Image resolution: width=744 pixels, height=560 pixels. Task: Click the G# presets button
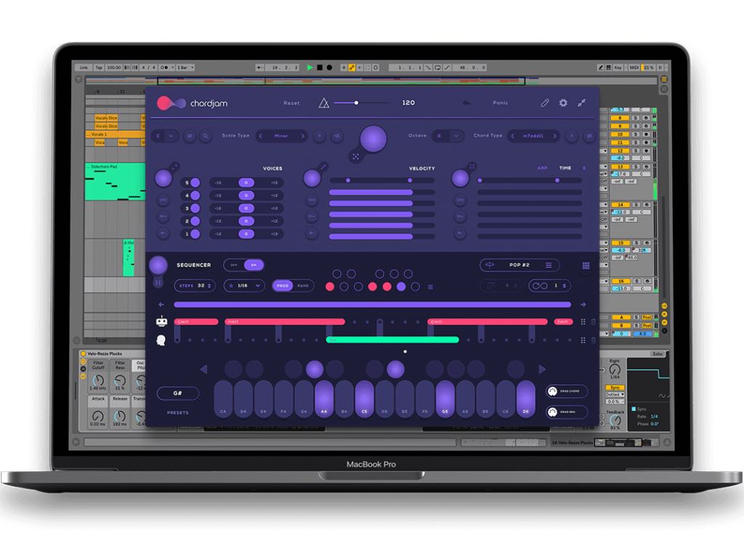pos(177,393)
